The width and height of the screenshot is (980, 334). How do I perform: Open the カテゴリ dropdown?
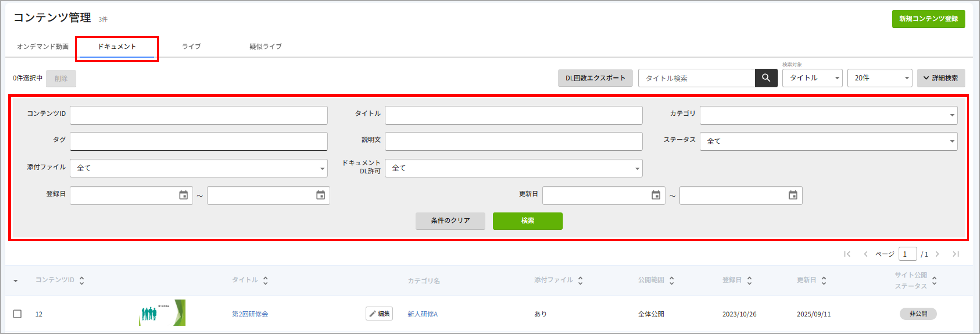point(829,115)
